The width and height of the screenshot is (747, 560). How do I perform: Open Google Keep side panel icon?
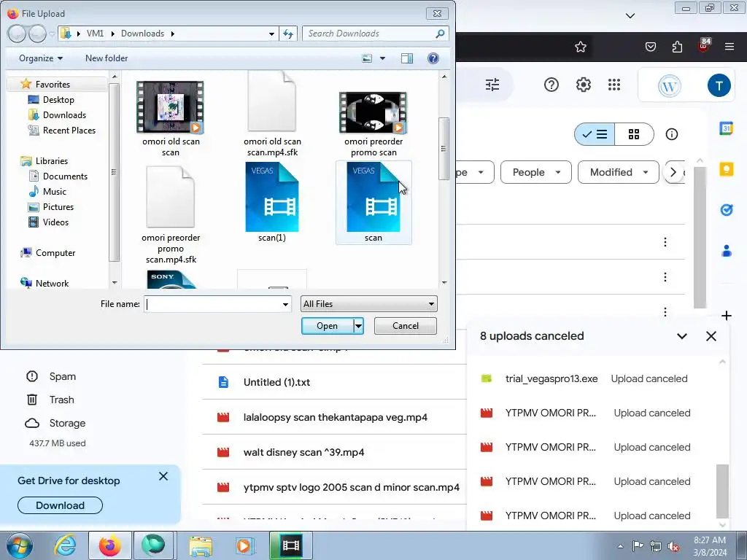click(726, 169)
